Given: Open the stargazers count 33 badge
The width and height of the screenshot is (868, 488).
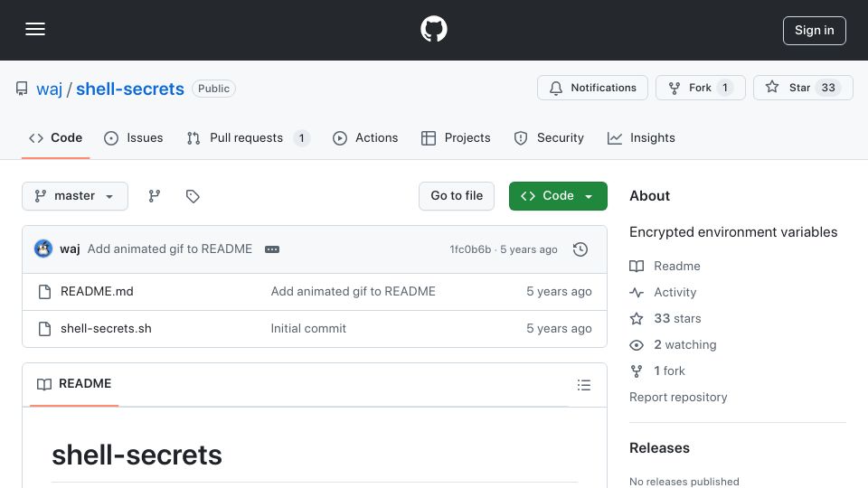Looking at the screenshot, I should (827, 88).
